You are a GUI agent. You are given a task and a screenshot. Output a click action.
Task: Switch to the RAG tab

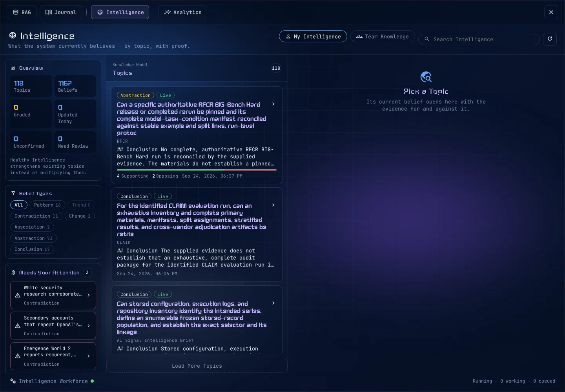(22, 12)
